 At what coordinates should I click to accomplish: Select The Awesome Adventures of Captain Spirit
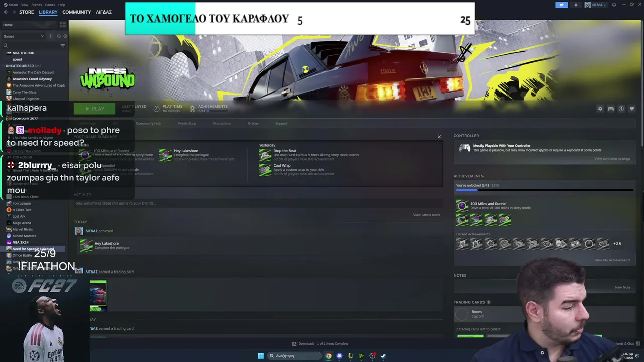[x=36, y=85]
